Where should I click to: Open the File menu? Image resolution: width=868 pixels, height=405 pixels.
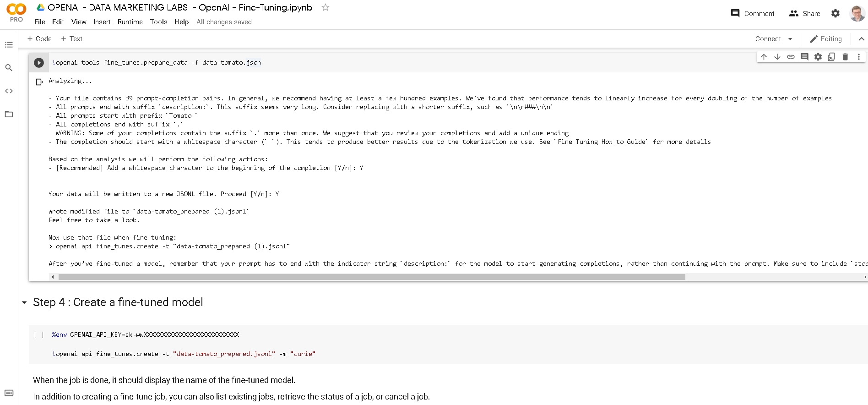pos(40,22)
